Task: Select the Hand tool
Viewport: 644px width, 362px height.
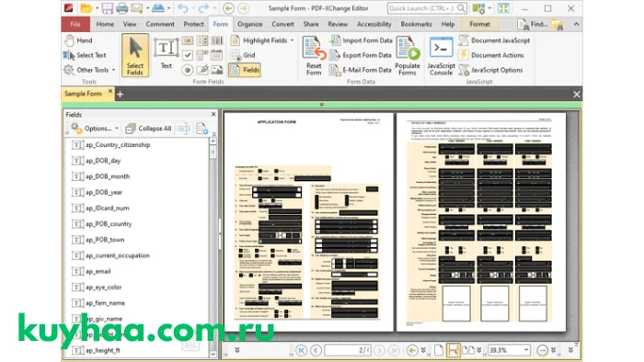Action: point(78,40)
